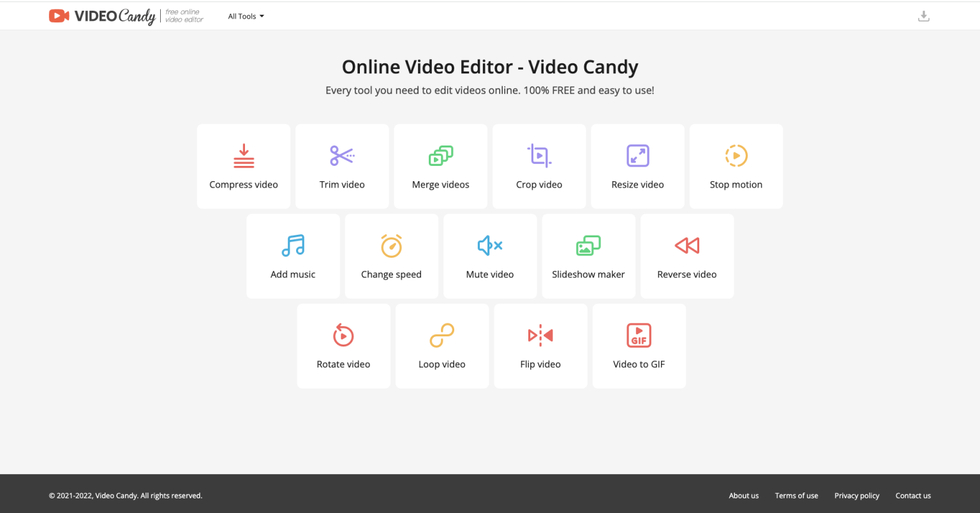
Task: Select the Compress video tool
Action: pyautogui.click(x=243, y=166)
